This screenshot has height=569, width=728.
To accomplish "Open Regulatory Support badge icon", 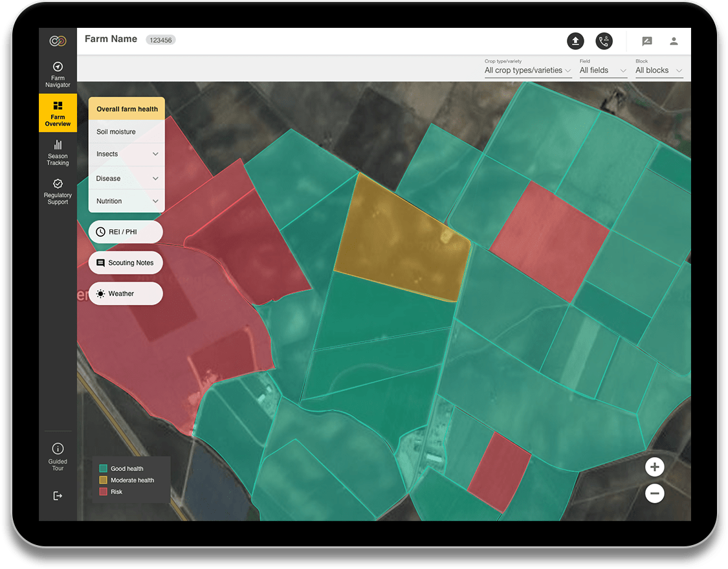I will pos(58,183).
